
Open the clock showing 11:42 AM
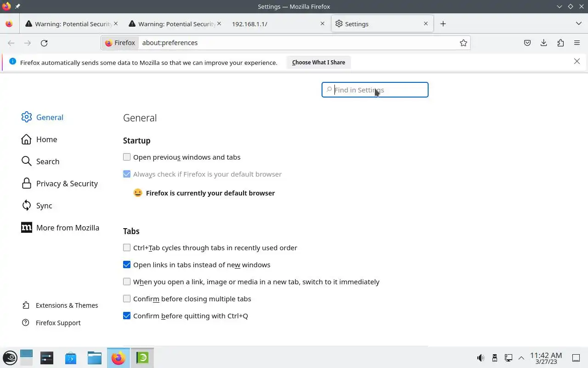(546, 358)
